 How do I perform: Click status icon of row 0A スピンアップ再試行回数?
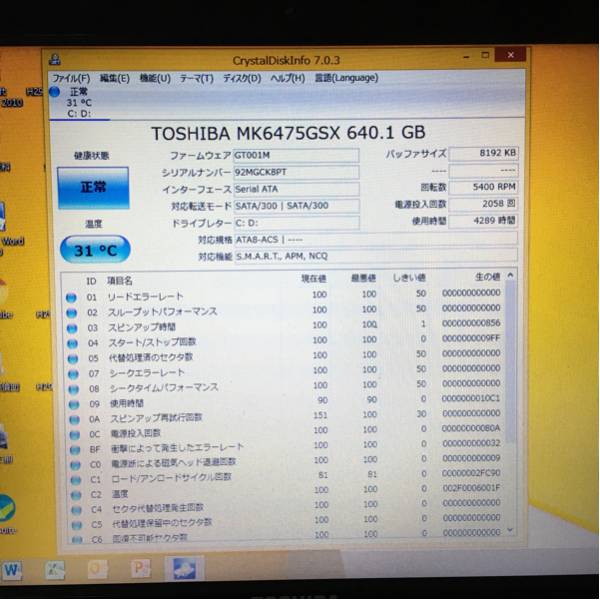coord(74,419)
